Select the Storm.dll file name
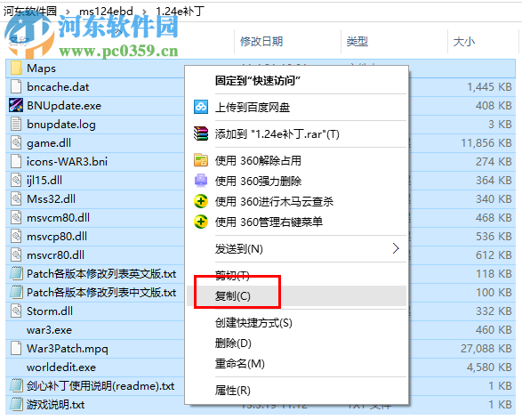 click(50, 311)
